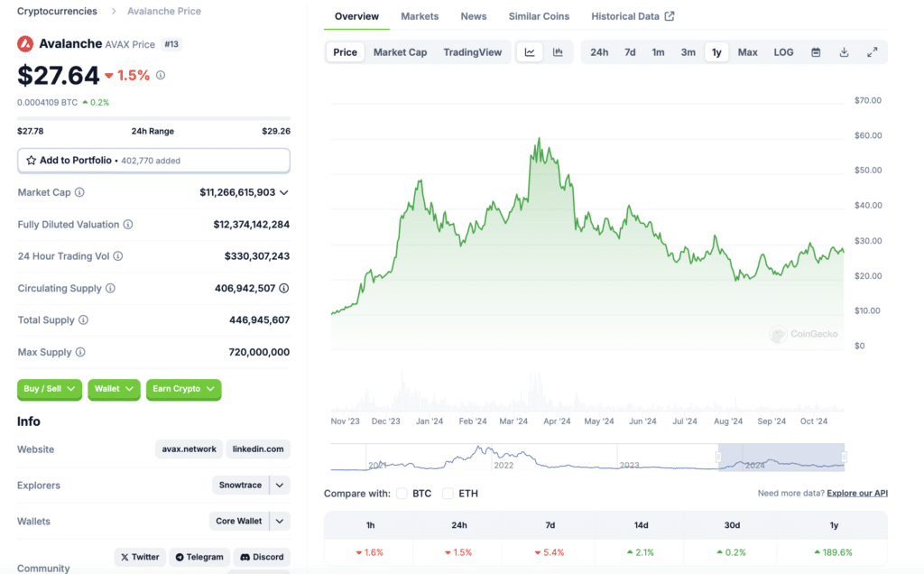Open the Similar Coins tab

click(x=539, y=16)
